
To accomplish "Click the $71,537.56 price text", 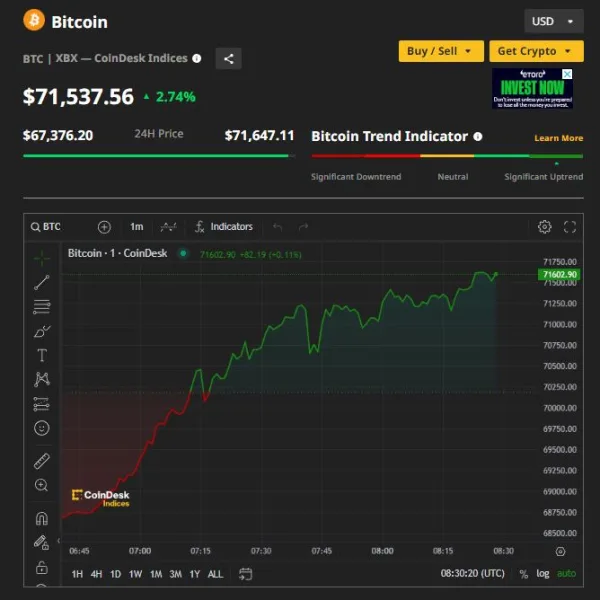I will 78,96.
